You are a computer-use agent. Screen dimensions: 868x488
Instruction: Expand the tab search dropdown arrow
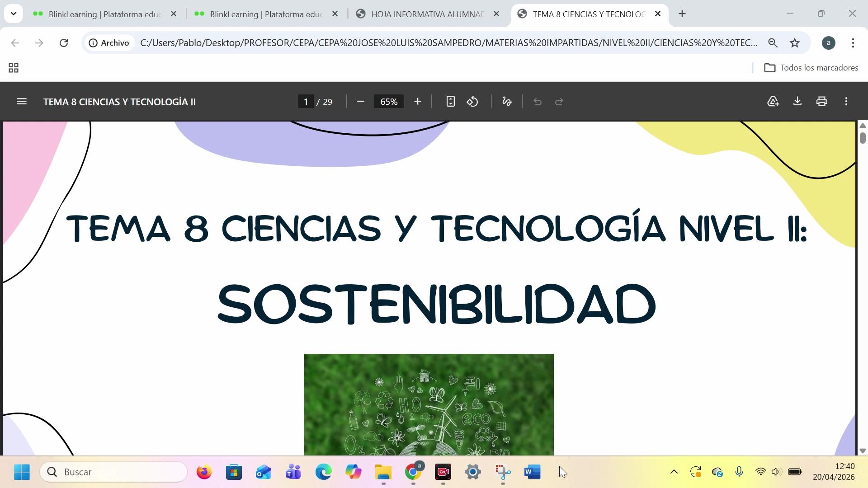pos(14,14)
